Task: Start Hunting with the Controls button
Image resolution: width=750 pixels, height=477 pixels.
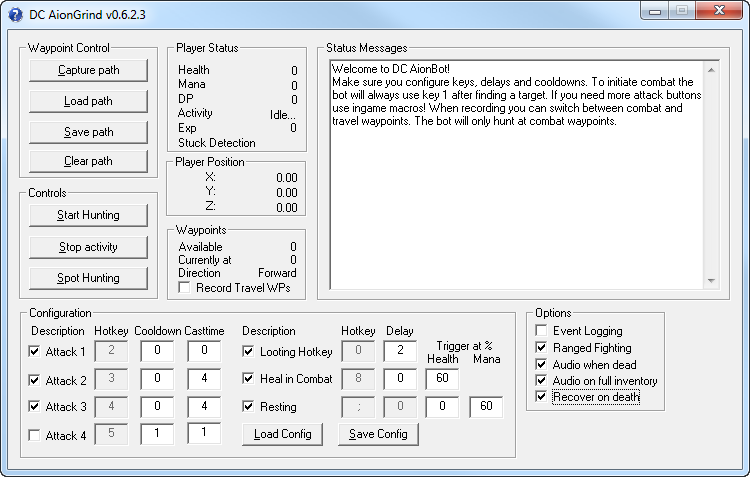Action: (x=88, y=215)
